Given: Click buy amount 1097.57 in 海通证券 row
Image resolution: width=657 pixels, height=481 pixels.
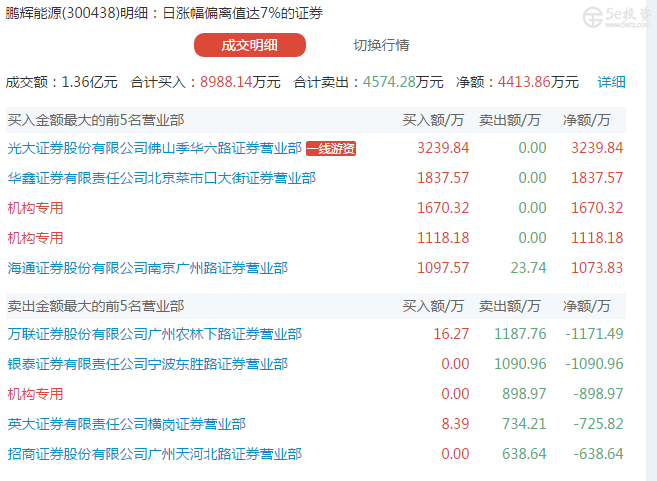Looking at the screenshot, I should (443, 268).
